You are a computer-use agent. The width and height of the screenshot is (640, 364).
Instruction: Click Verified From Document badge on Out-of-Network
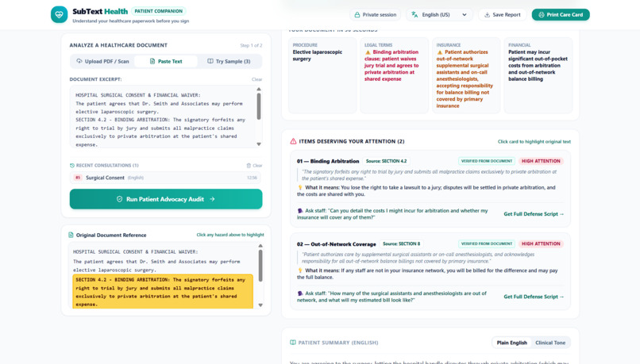pos(487,243)
